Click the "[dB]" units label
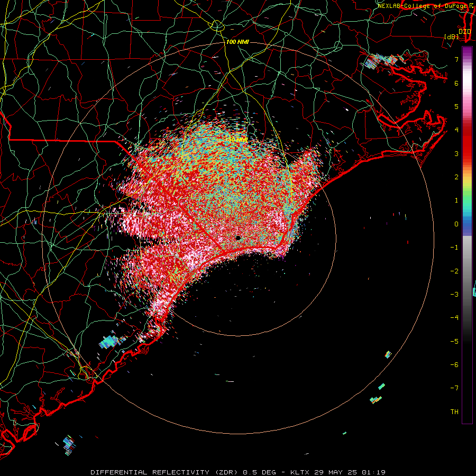The image size is (476, 476). (x=452, y=36)
